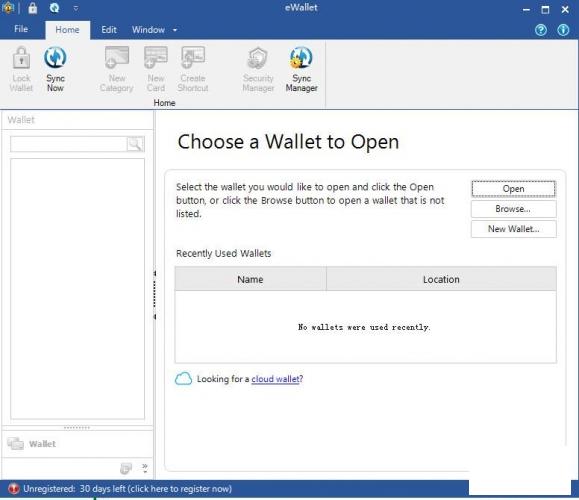Viewport: 579px width, 500px height.
Task: Minimize the eWallet window
Action: pos(526,10)
